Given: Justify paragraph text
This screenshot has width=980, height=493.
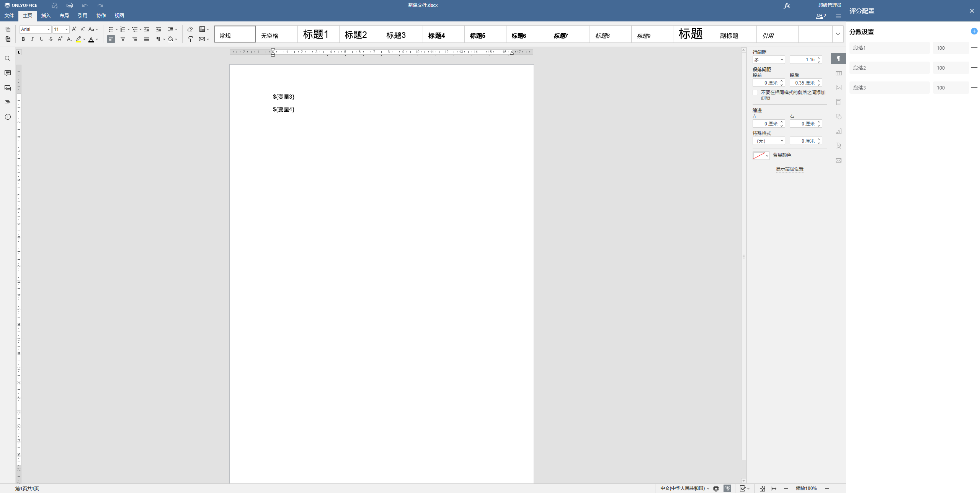Looking at the screenshot, I should [147, 39].
